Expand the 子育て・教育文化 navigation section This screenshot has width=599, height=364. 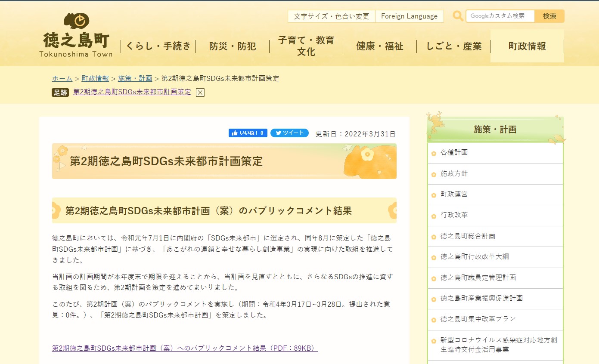point(306,46)
